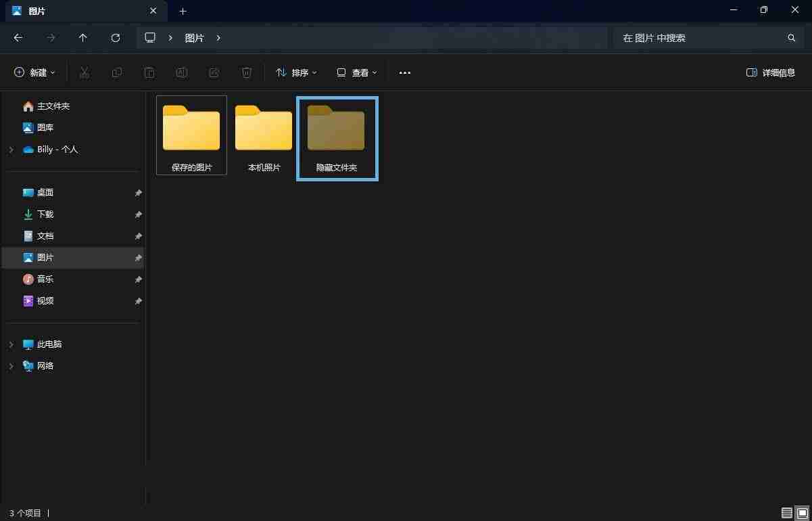Click the monitor icon in address bar
812x521 pixels.
click(150, 38)
